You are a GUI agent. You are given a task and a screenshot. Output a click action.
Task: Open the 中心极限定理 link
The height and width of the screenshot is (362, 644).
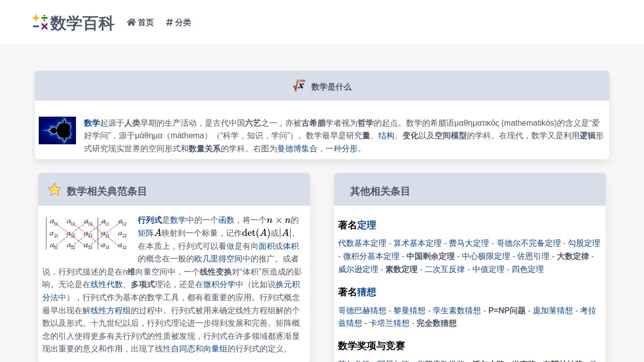486,256
